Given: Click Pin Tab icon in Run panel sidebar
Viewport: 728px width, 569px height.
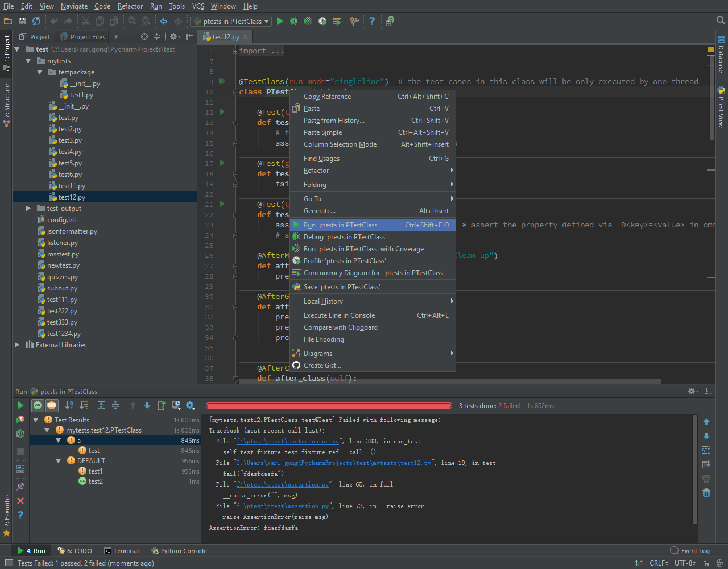Looking at the screenshot, I should [20, 487].
